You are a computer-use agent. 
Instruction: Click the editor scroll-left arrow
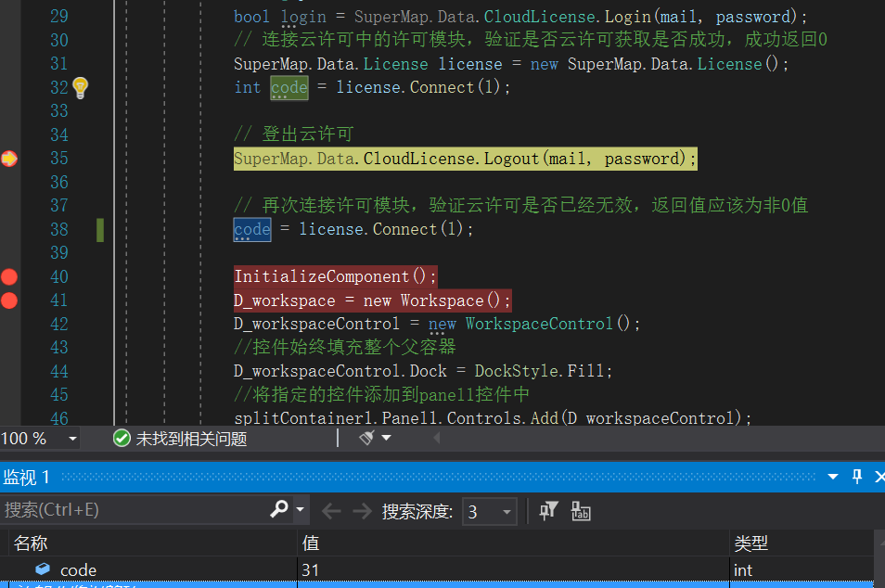tap(436, 438)
